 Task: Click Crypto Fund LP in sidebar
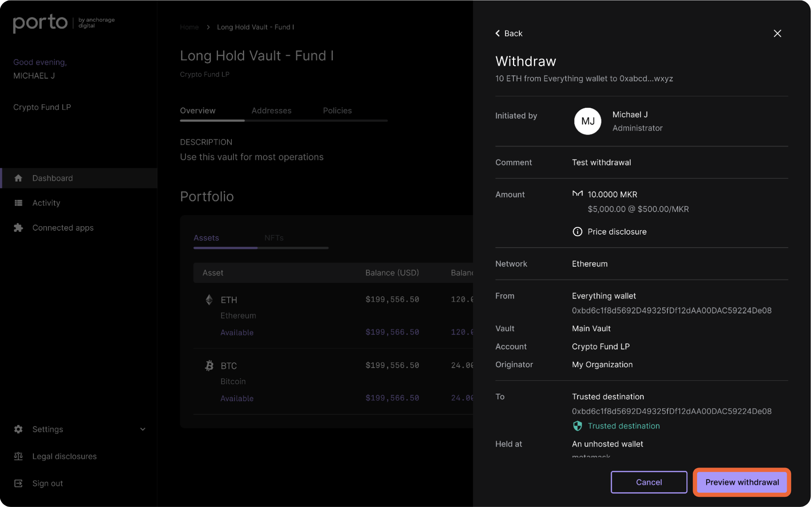(42, 107)
